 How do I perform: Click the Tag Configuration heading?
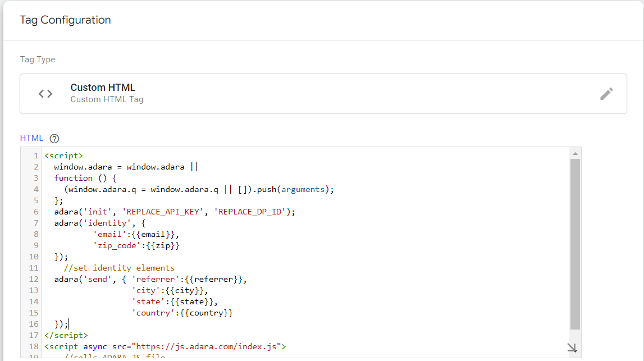pos(65,20)
